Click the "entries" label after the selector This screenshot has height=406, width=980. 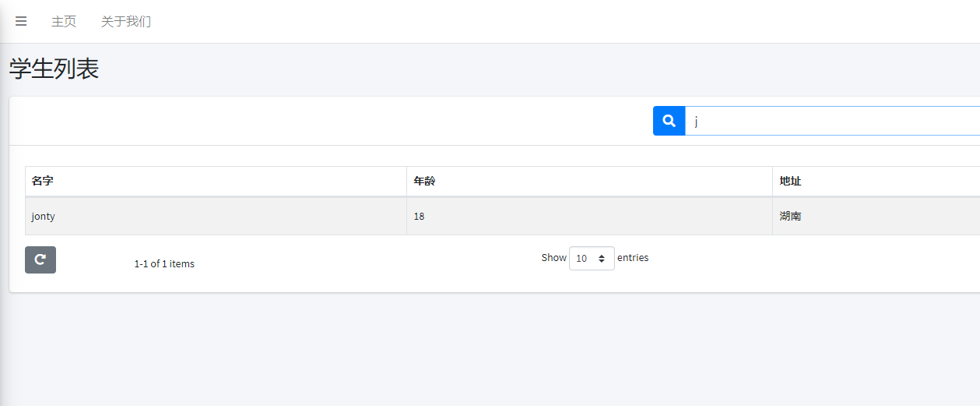click(x=633, y=257)
